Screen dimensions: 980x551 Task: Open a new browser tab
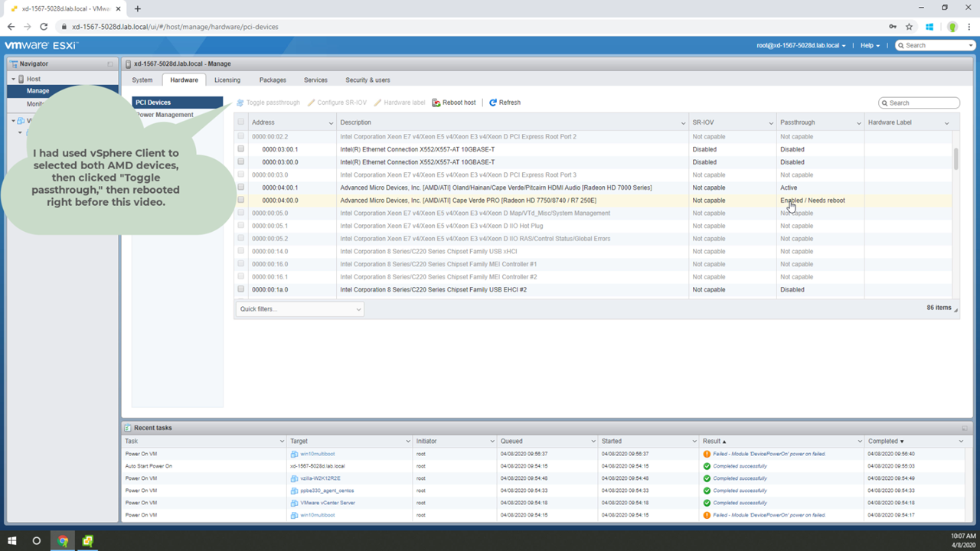tap(138, 8)
